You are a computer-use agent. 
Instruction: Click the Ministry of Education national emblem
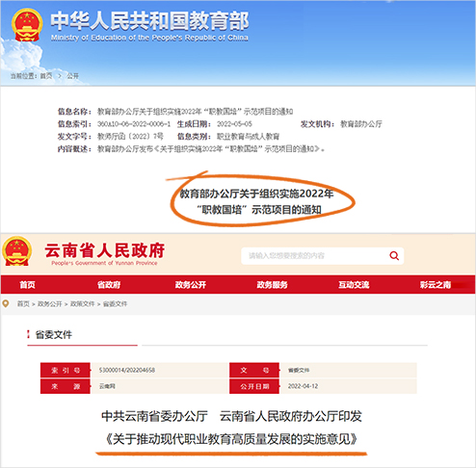pyautogui.click(x=27, y=25)
